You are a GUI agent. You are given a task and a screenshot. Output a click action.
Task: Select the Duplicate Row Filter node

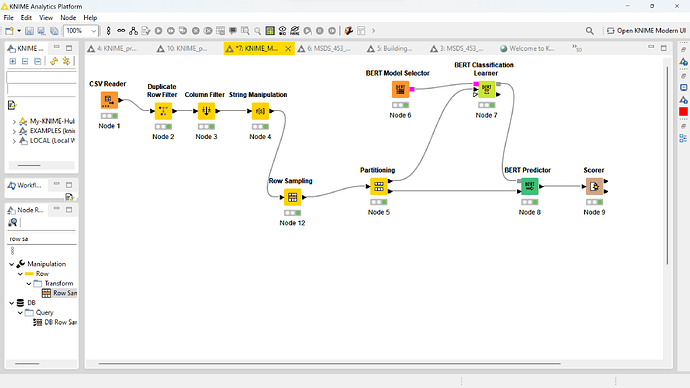coord(163,111)
